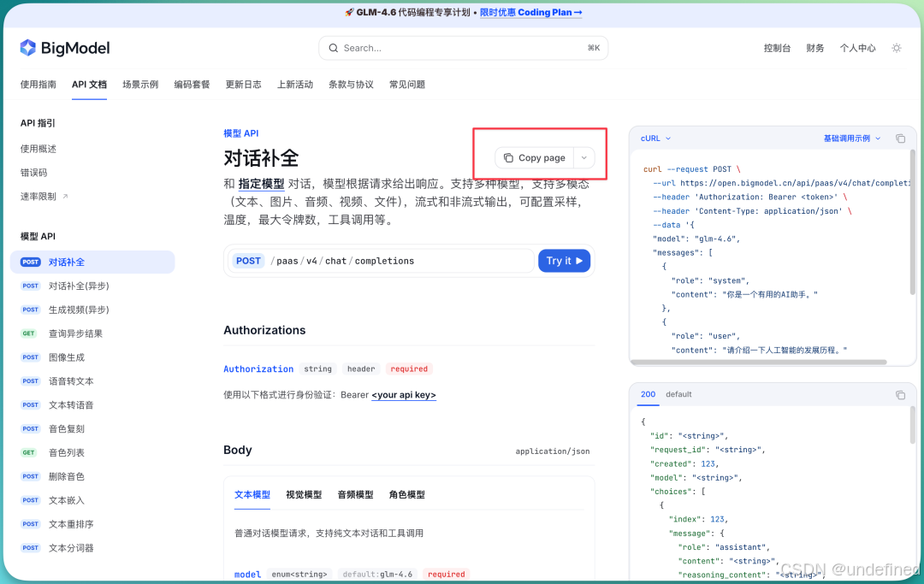Open the cURL language dropdown
The width and height of the screenshot is (924, 584).
coord(655,139)
